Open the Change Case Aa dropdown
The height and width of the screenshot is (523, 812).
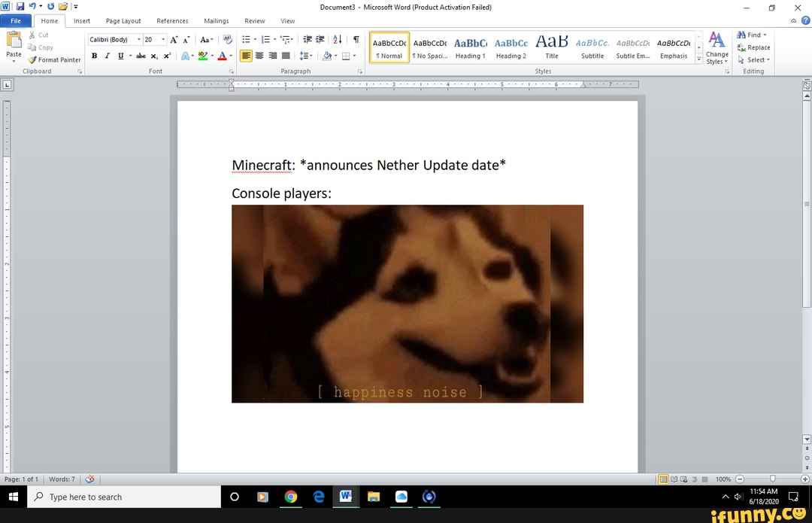(207, 39)
